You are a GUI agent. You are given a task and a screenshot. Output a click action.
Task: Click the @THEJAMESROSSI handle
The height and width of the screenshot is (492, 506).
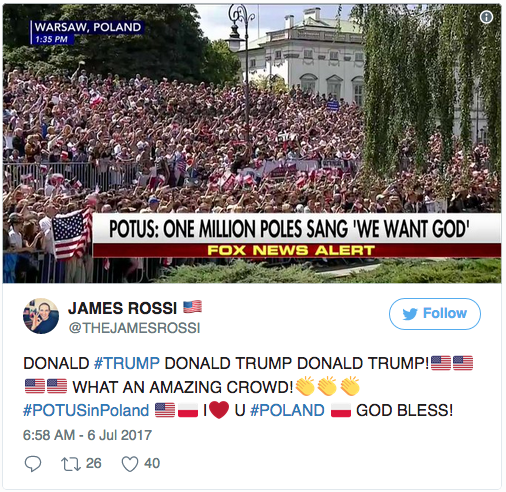(134, 328)
